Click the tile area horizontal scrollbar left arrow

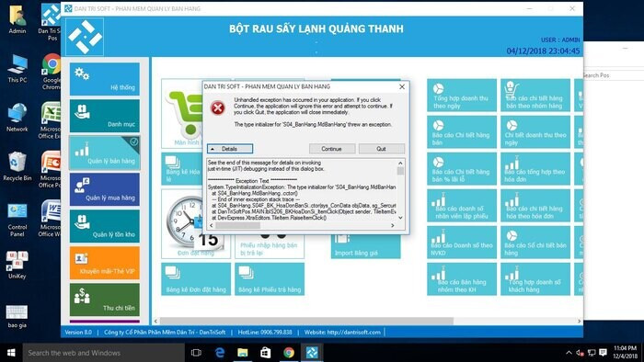coord(155,321)
